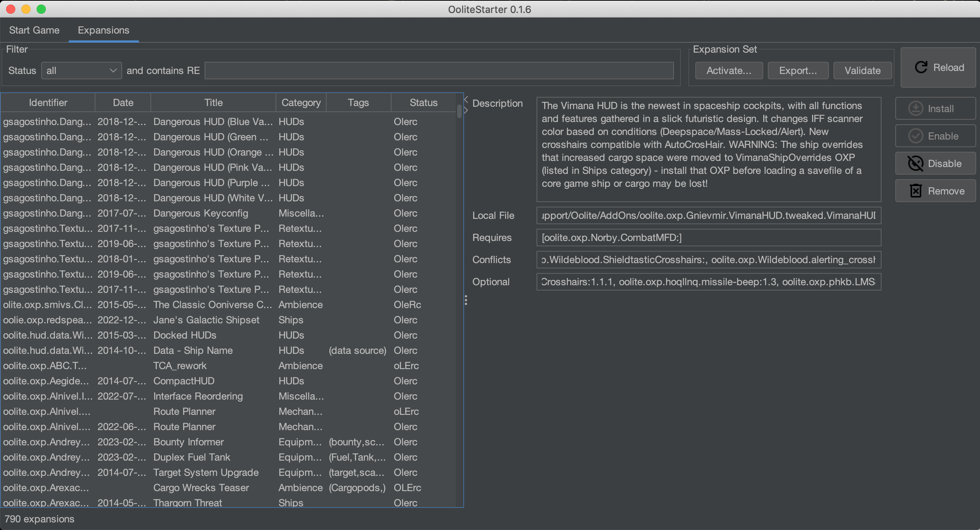Open the Status filter dropdown
Image resolution: width=980 pixels, height=530 pixels.
[x=81, y=71]
